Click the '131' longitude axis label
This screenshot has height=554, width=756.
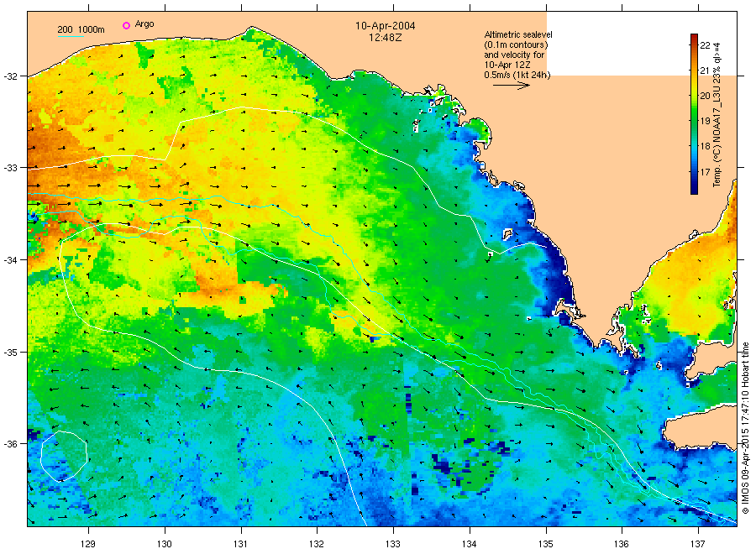240,545
